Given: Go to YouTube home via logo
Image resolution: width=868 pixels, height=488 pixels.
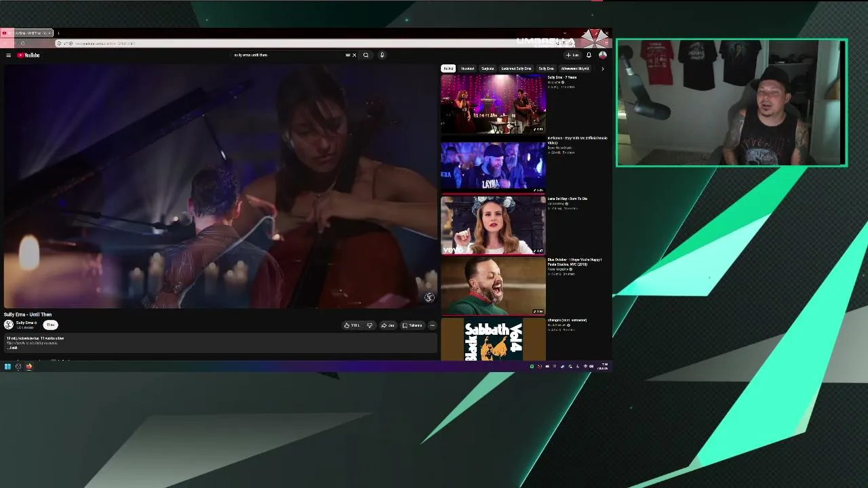Looking at the screenshot, I should (28, 55).
